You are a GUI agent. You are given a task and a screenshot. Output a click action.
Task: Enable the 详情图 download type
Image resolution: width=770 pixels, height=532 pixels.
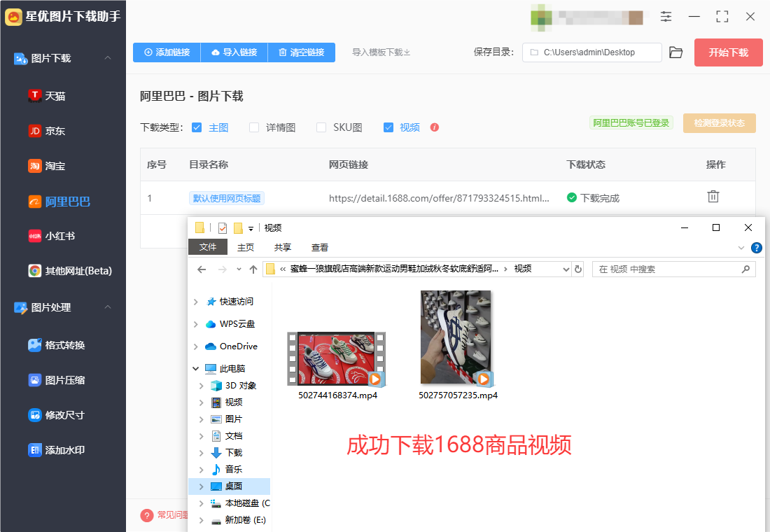[x=254, y=127]
